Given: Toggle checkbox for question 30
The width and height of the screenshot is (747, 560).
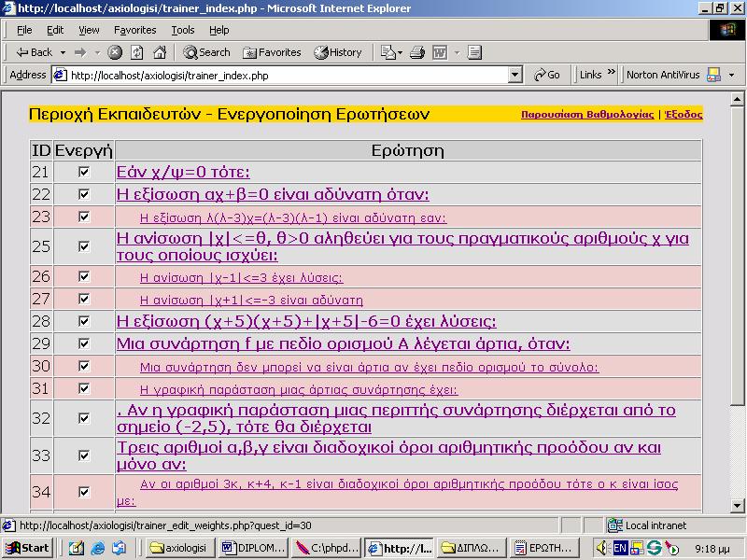Looking at the screenshot, I should point(84,366).
